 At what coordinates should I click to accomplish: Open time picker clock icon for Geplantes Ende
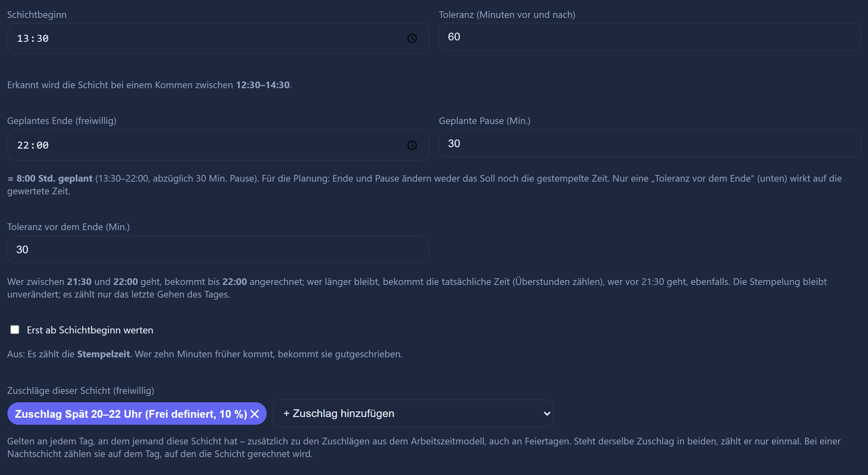point(412,145)
